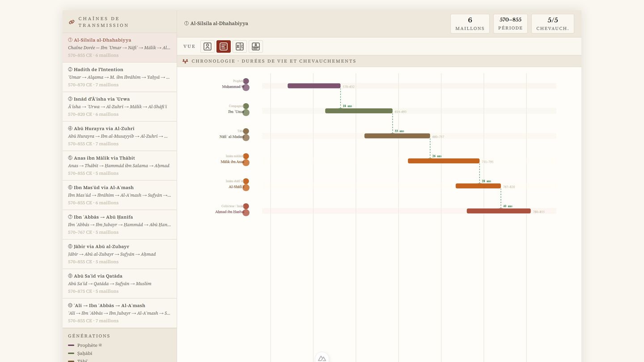
Task: Click the Prophète purple legend swatch
Action: (x=71, y=345)
